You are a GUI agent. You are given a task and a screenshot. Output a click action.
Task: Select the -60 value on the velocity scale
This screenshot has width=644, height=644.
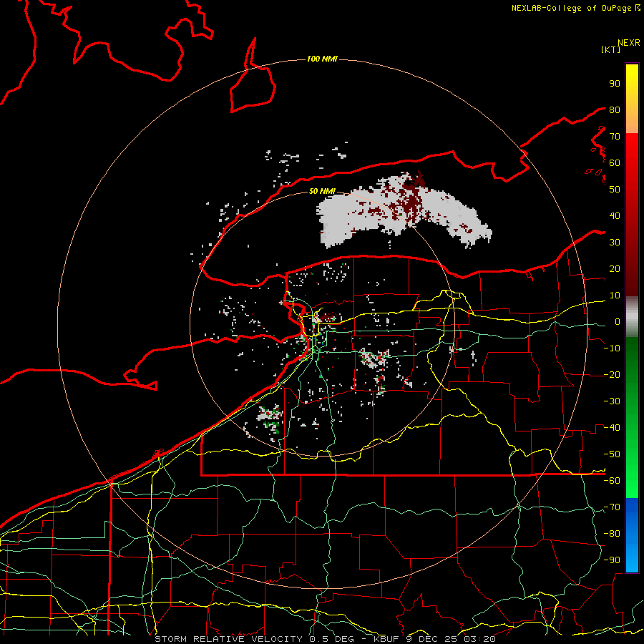[612, 481]
